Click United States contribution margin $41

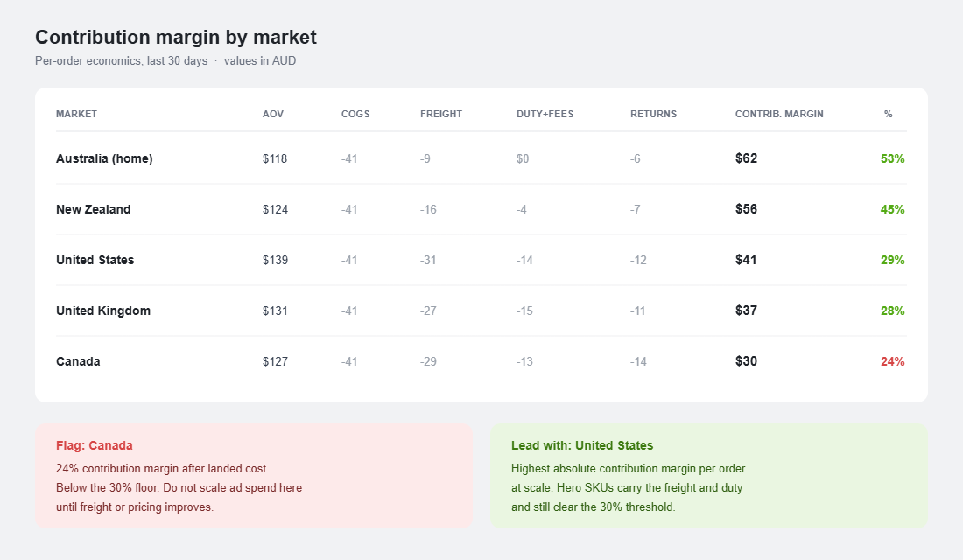746,261
